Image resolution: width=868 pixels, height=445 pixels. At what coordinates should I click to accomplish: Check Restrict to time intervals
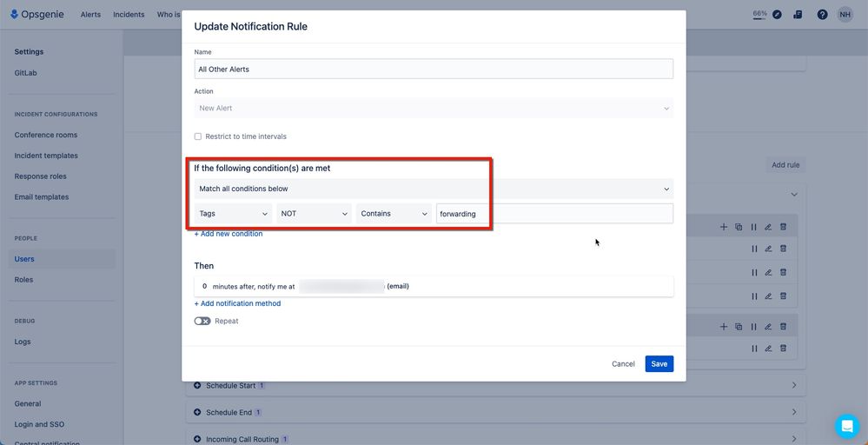click(x=197, y=136)
